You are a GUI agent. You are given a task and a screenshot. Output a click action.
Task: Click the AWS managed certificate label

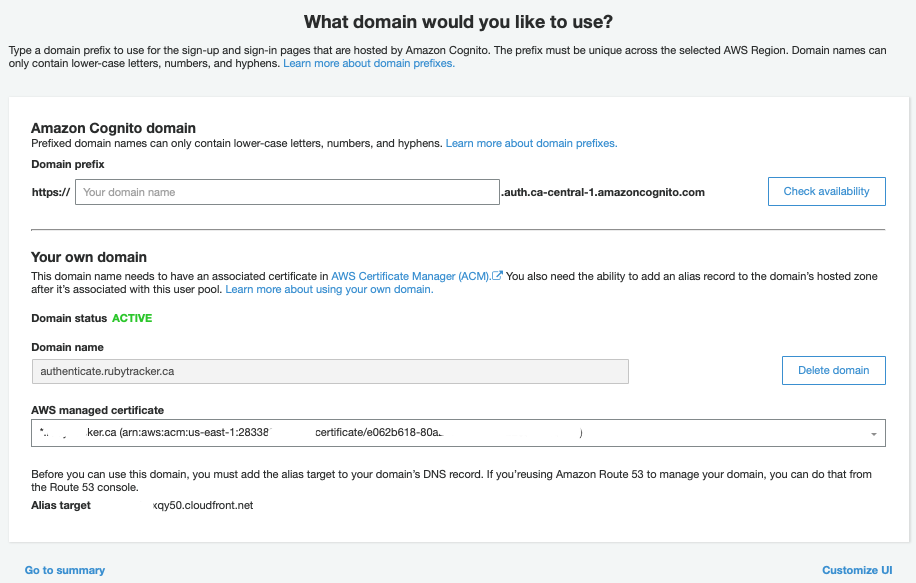click(98, 410)
